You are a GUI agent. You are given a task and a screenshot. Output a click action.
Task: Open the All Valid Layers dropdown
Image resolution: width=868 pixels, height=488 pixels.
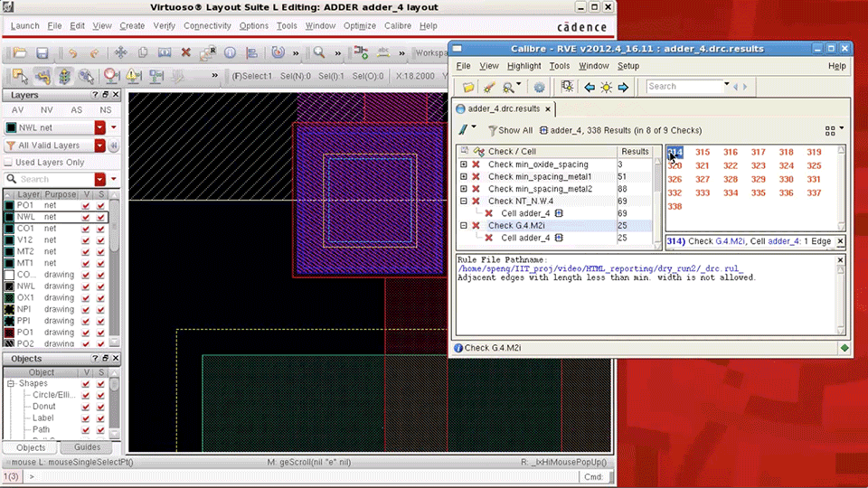pyautogui.click(x=100, y=145)
